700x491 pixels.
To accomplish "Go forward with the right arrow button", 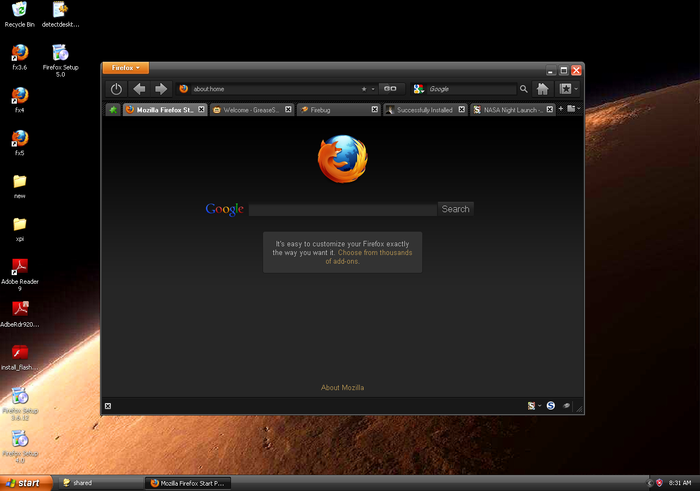I will pyautogui.click(x=161, y=89).
